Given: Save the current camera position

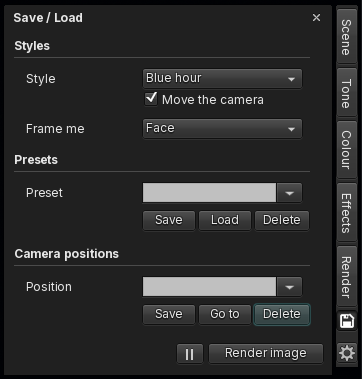Looking at the screenshot, I should click(x=169, y=314).
